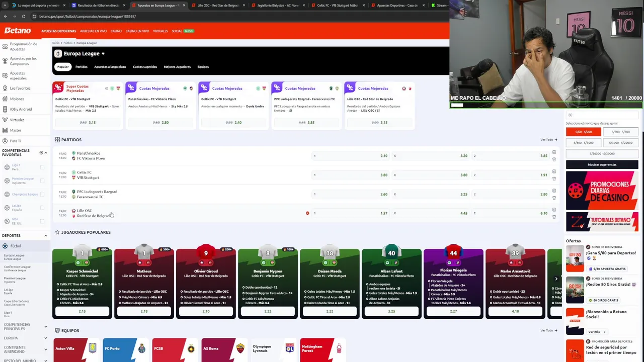Open Misiones target icon
This screenshot has height=362, width=644.
5,99
